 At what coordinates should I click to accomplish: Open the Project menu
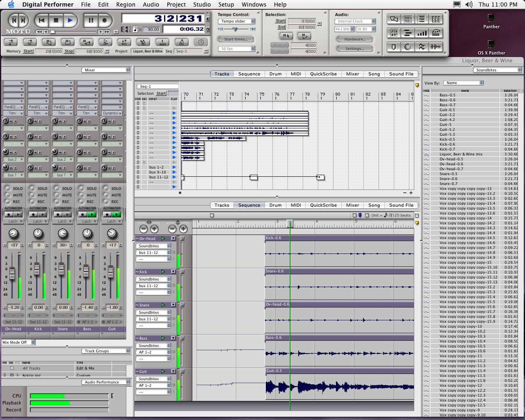[x=176, y=5]
